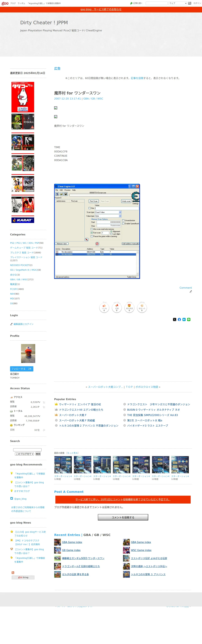The height and width of the screenshot is (644, 202).
Task: Click the red arrow add-address icon
Action: (87, 239)
